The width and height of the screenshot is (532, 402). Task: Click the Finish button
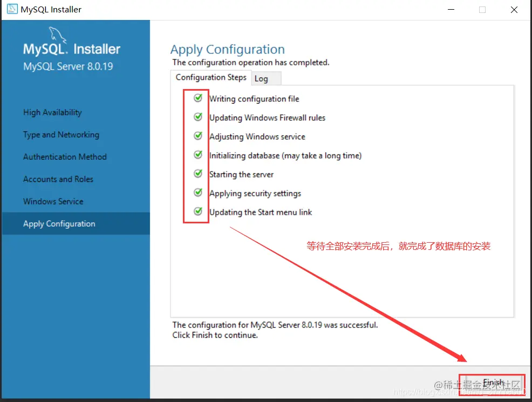494,383
